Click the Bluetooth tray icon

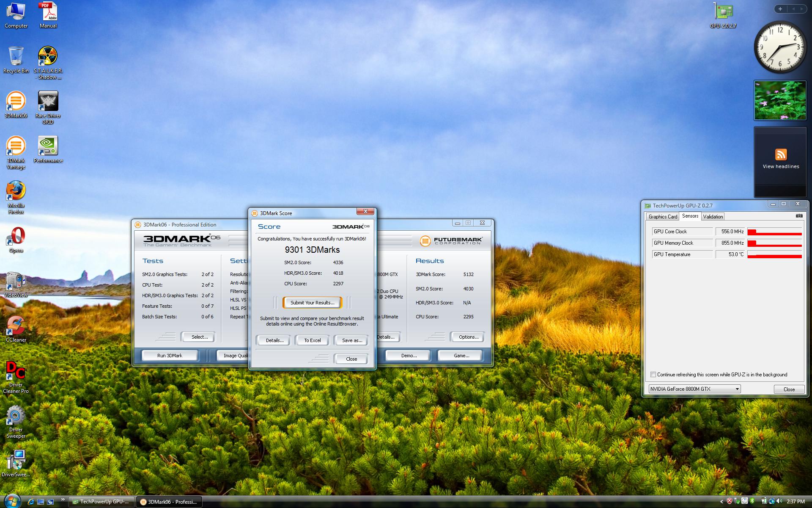[752, 501]
